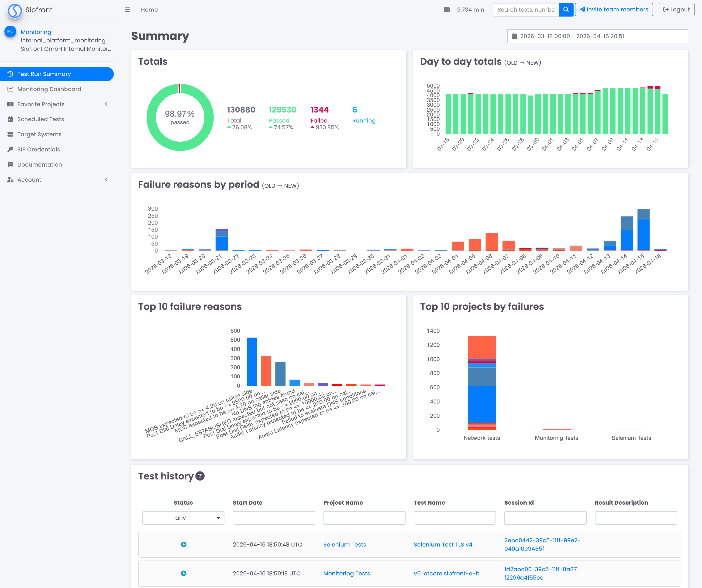Image resolution: width=702 pixels, height=588 pixels.
Task: Click the search magnifier icon
Action: pyautogui.click(x=566, y=9)
